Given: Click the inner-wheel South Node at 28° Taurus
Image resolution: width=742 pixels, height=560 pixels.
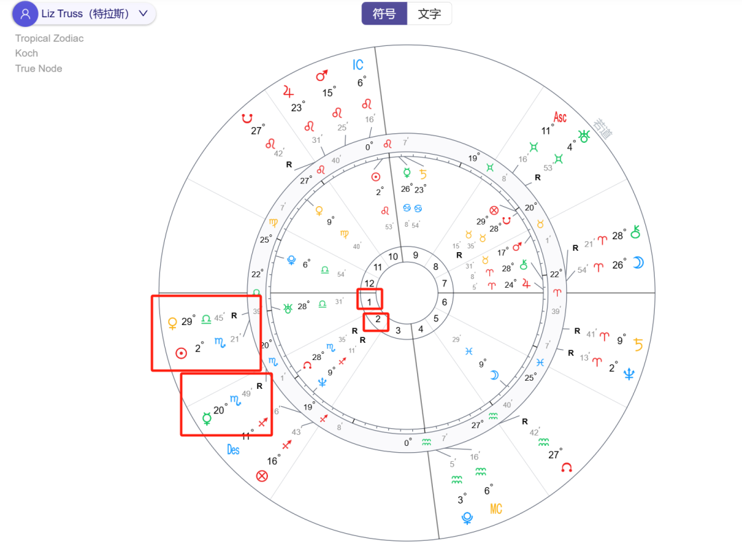Looking at the screenshot, I should [506, 221].
